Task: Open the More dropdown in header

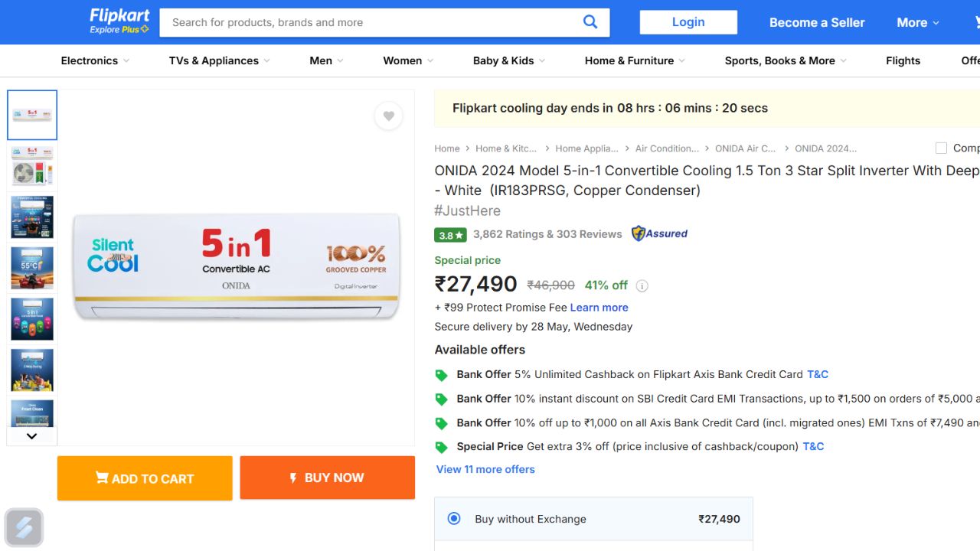Action: [x=917, y=23]
